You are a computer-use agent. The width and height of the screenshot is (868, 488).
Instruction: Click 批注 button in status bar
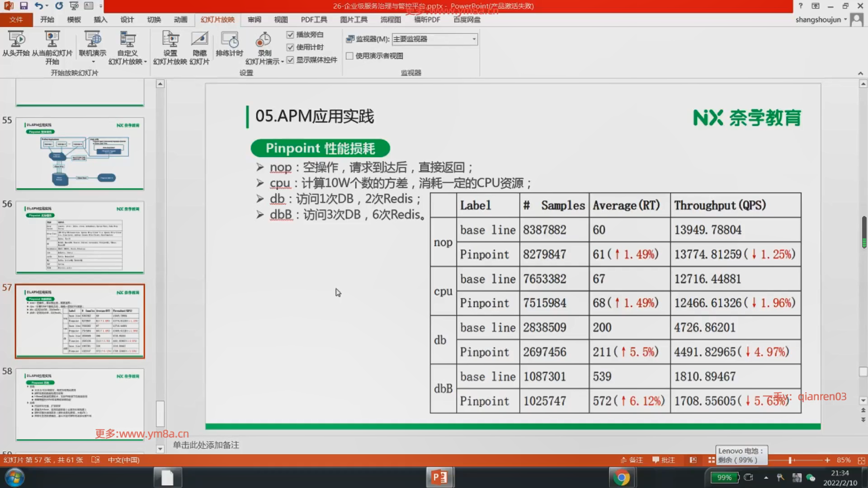pyautogui.click(x=664, y=460)
